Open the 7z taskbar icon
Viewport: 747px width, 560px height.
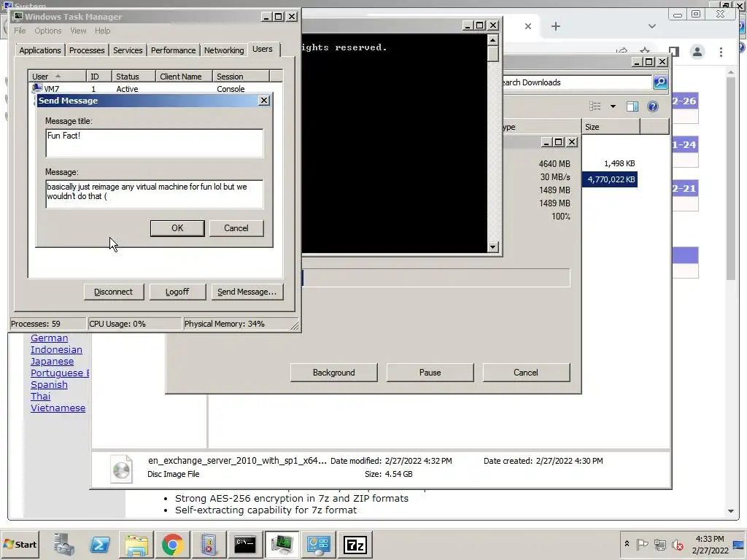click(x=355, y=544)
